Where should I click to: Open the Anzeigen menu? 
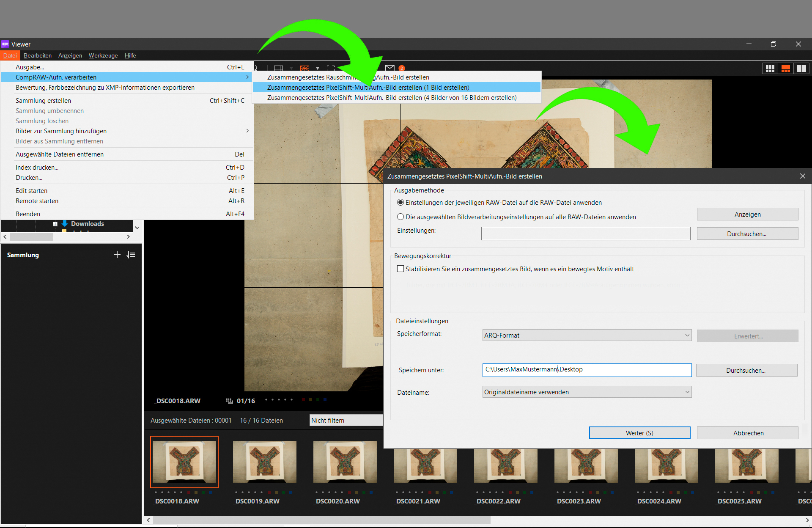click(70, 55)
